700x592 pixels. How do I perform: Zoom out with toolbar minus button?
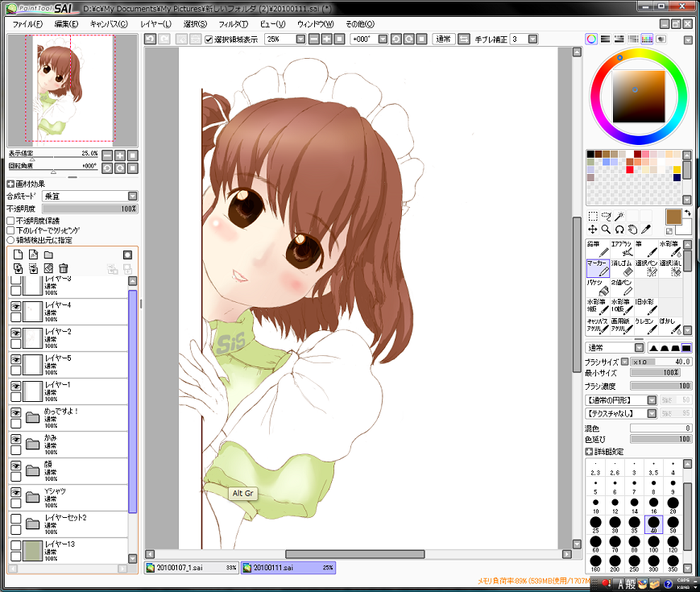(314, 39)
